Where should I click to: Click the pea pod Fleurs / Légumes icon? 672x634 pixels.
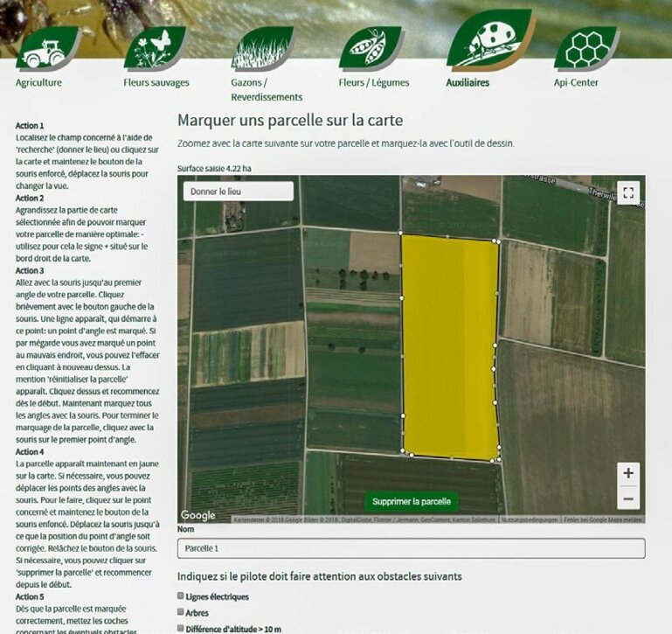[x=370, y=46]
